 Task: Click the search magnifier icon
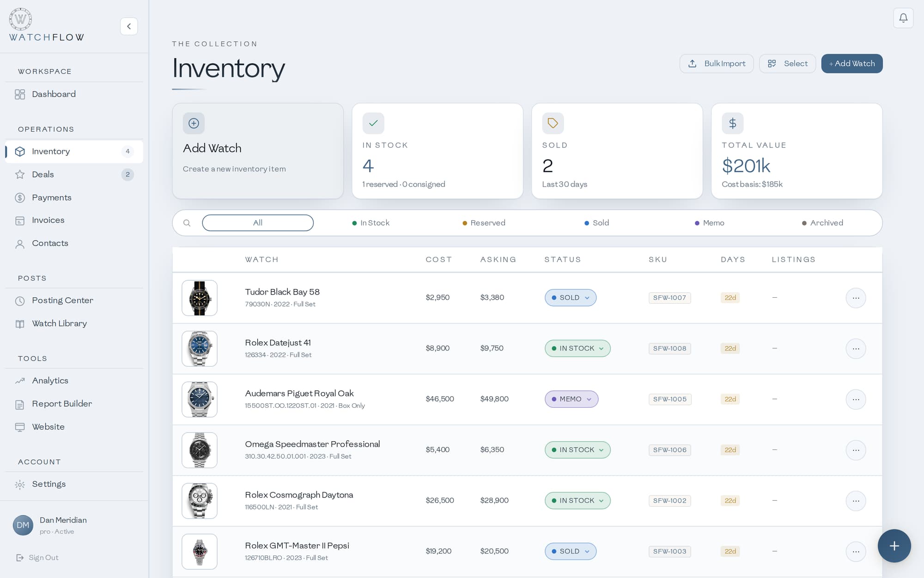point(187,223)
